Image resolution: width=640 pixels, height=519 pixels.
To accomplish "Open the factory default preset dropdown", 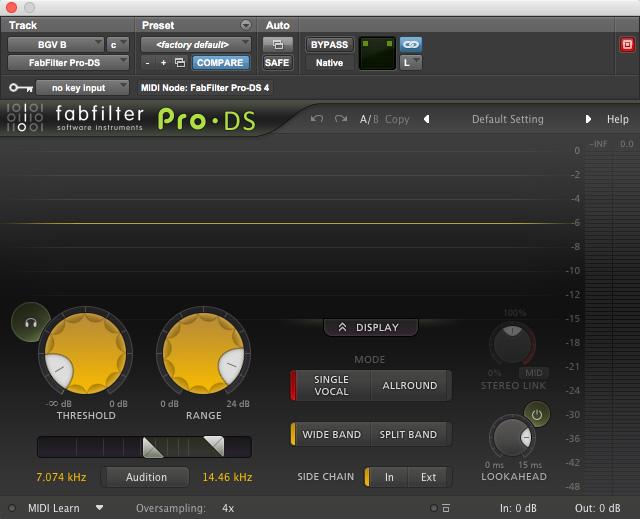I will point(196,44).
